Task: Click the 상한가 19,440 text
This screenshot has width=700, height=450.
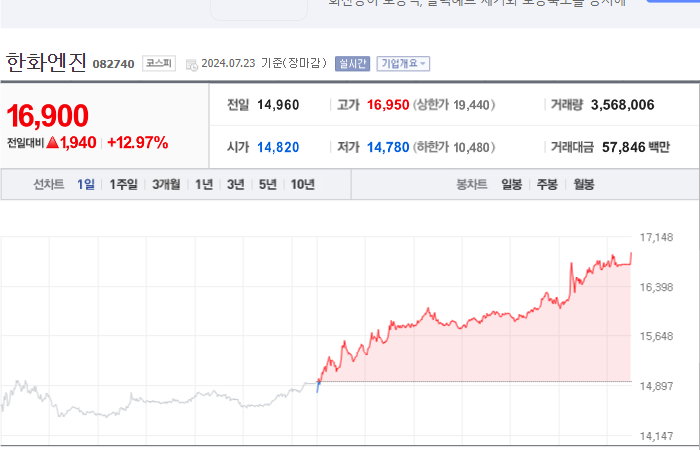Action: point(454,105)
